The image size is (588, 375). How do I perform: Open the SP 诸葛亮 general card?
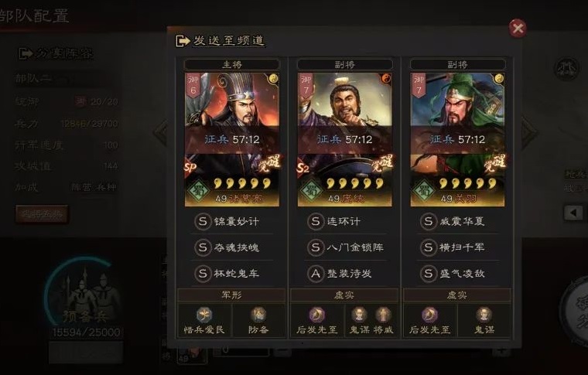point(232,139)
